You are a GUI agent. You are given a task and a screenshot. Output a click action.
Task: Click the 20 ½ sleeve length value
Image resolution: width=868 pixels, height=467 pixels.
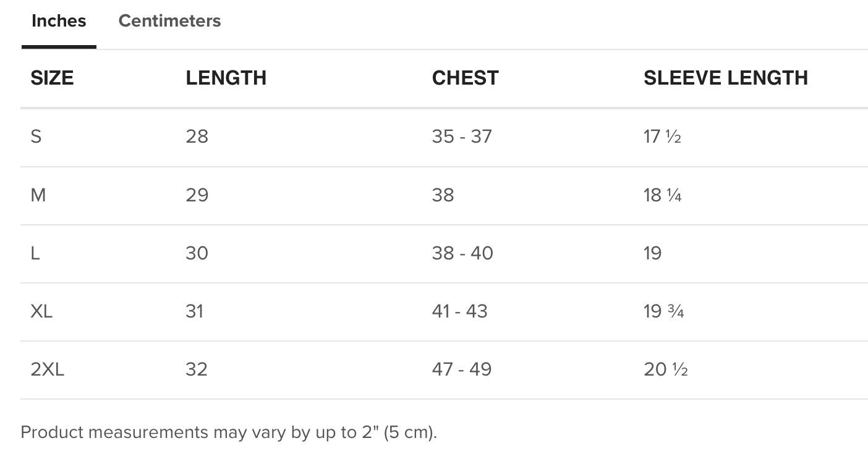[666, 369]
